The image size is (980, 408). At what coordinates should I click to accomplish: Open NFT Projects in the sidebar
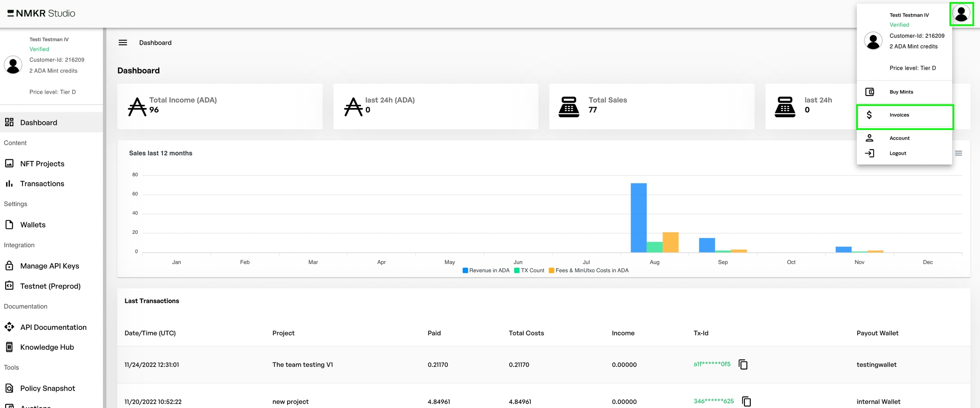pos(42,164)
